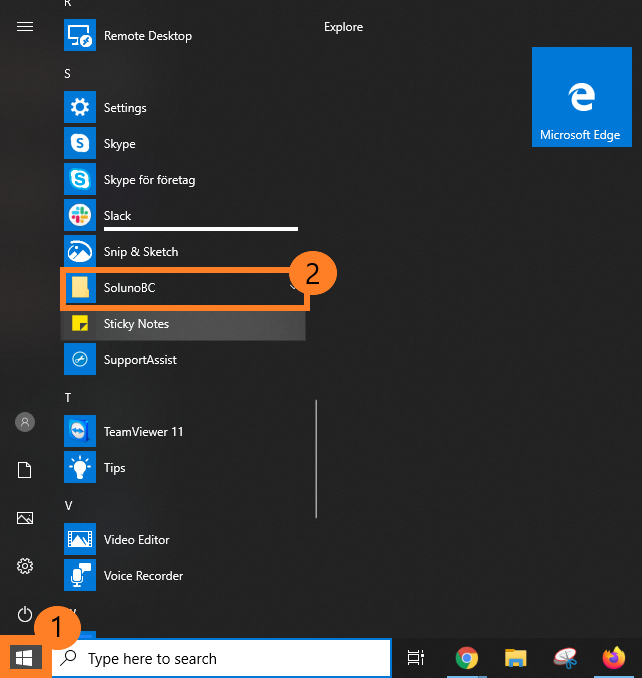The height and width of the screenshot is (678, 642).
Task: Launch Skype app icon
Action: (x=80, y=143)
